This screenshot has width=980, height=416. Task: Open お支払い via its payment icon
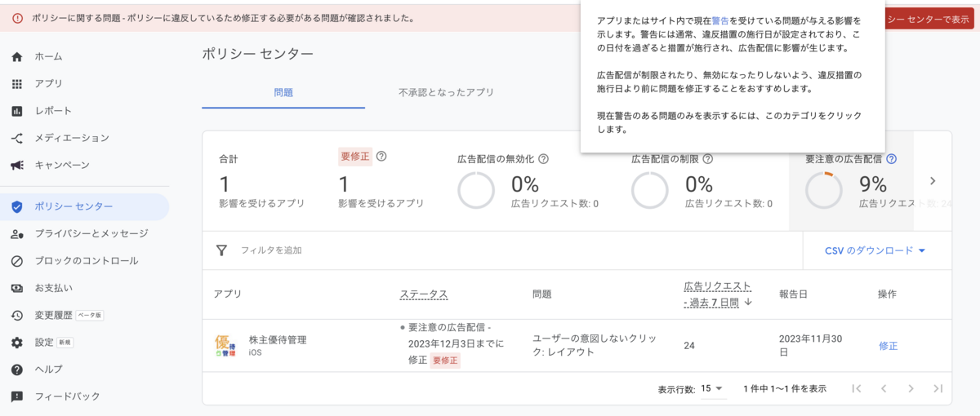17,288
